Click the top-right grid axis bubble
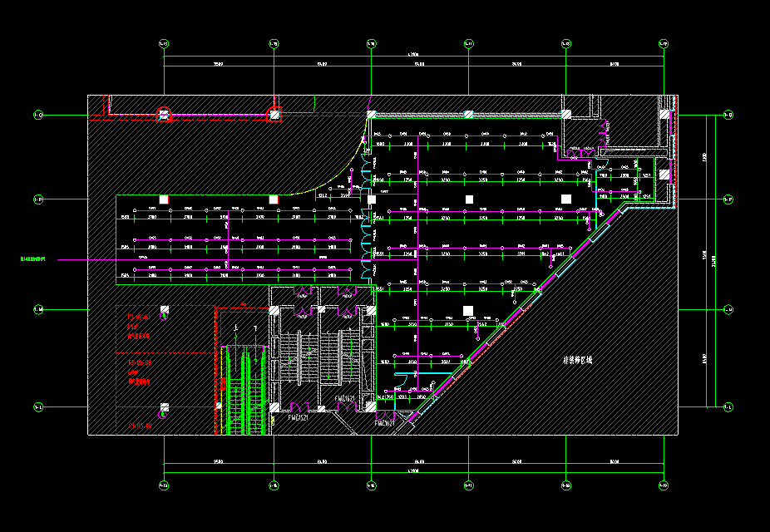Image resolution: width=770 pixels, height=532 pixels. [x=663, y=43]
